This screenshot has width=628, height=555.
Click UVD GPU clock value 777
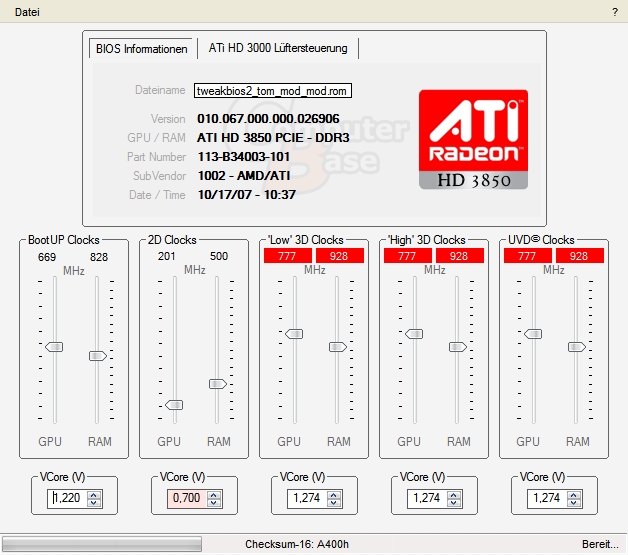527,255
